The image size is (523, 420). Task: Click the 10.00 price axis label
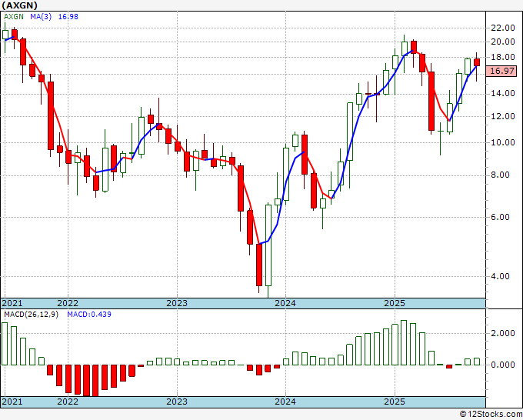click(x=503, y=142)
